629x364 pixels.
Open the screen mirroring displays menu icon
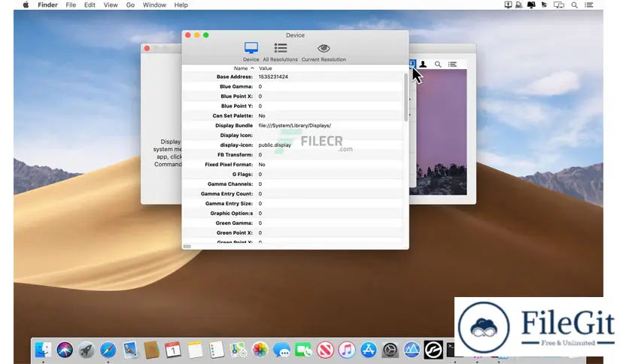click(559, 5)
